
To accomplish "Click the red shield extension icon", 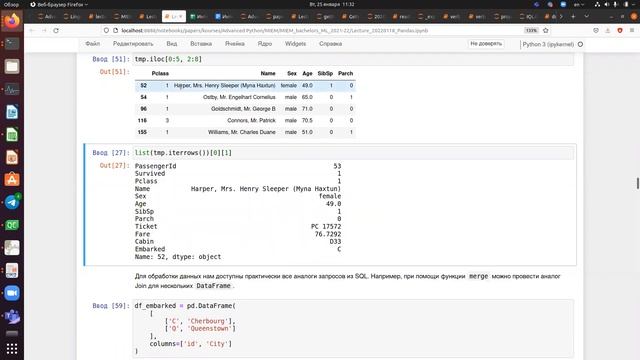I will coord(620,31).
